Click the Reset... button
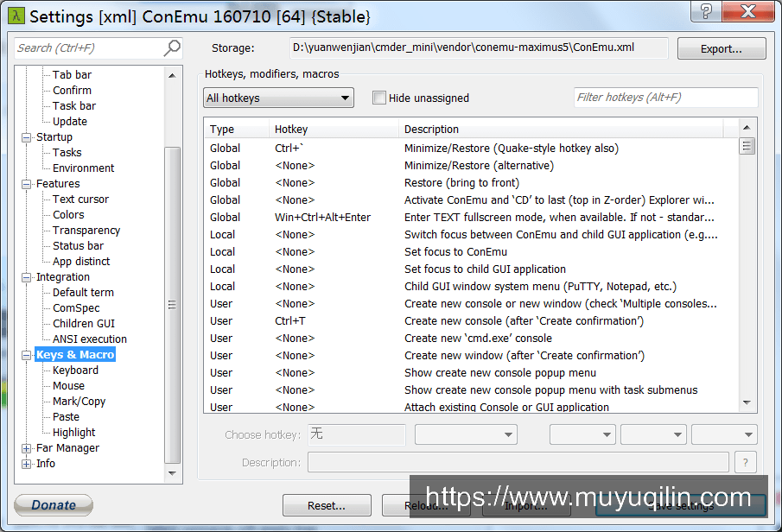Screen dimensions: 782x532 pyautogui.click(x=327, y=505)
